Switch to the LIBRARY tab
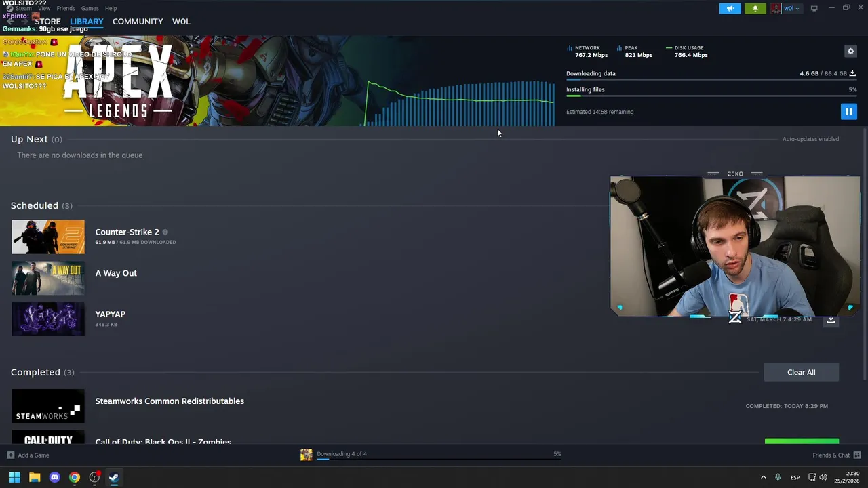868x488 pixels. coord(87,22)
